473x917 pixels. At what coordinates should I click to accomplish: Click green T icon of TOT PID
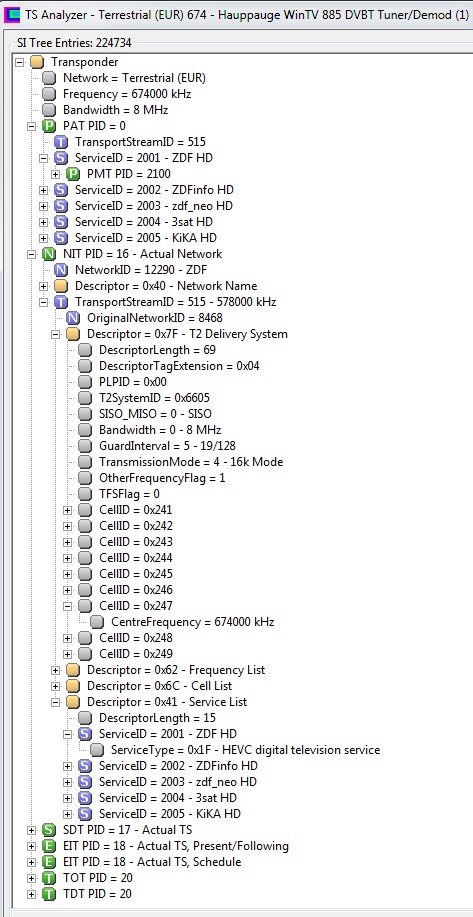pos(49,878)
